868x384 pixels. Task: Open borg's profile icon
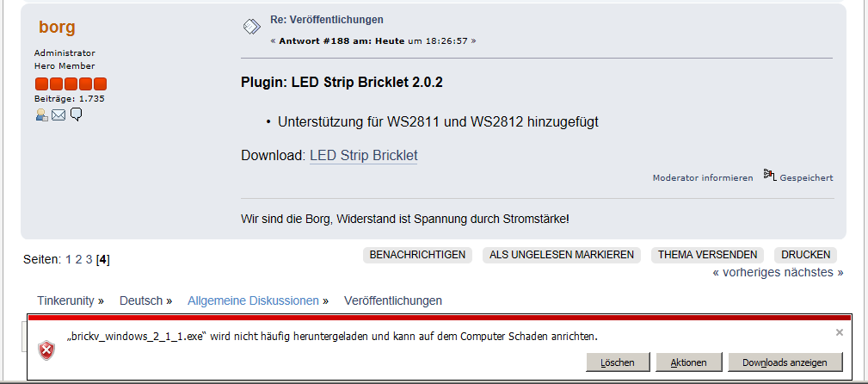41,115
